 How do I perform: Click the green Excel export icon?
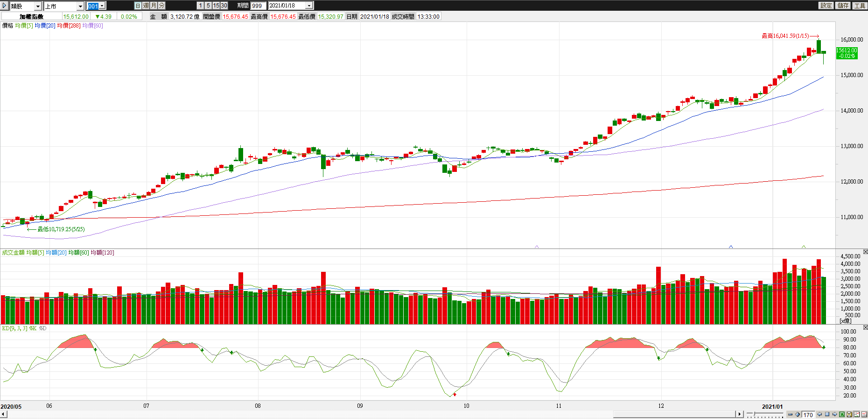[842, 414]
